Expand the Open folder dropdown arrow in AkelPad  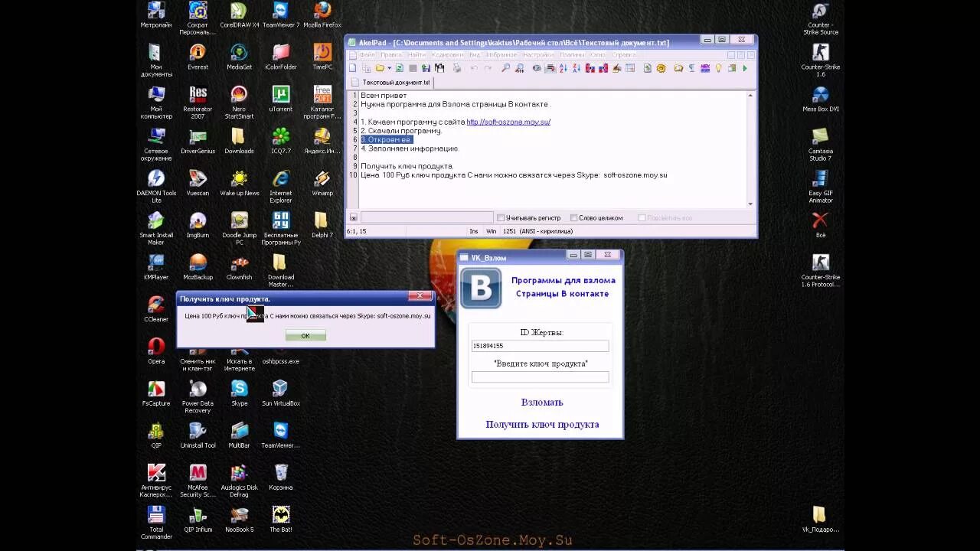tap(390, 68)
